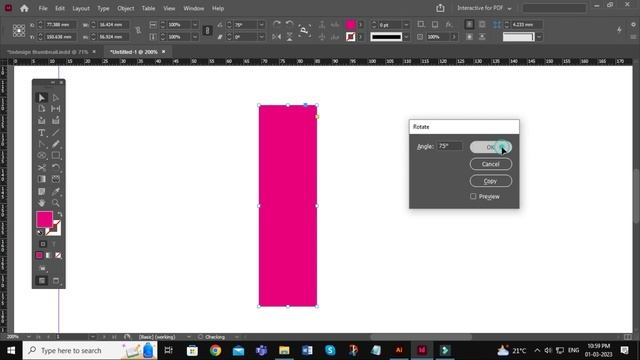Screen dimensions: 640x360
Task: Apply gradient from toolbox
Action: click(49, 256)
